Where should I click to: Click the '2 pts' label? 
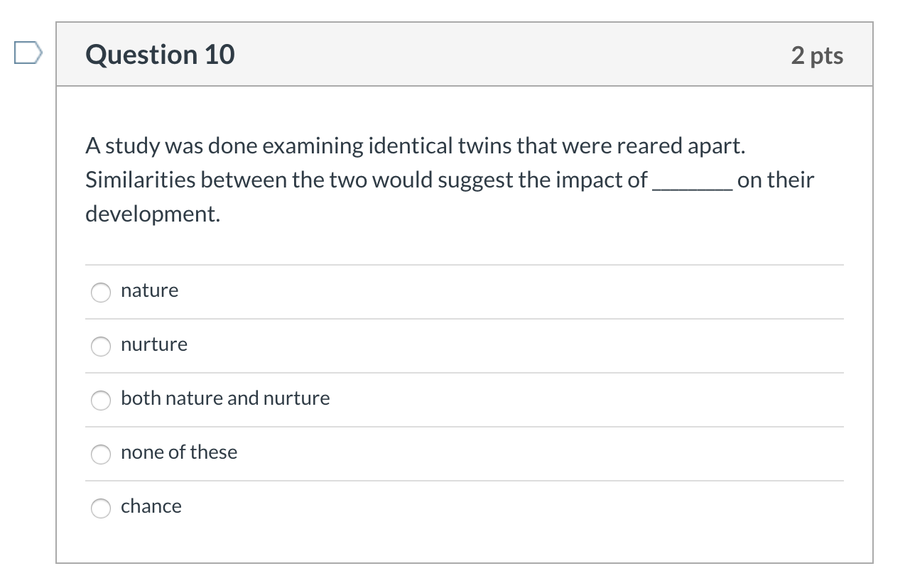click(x=817, y=55)
